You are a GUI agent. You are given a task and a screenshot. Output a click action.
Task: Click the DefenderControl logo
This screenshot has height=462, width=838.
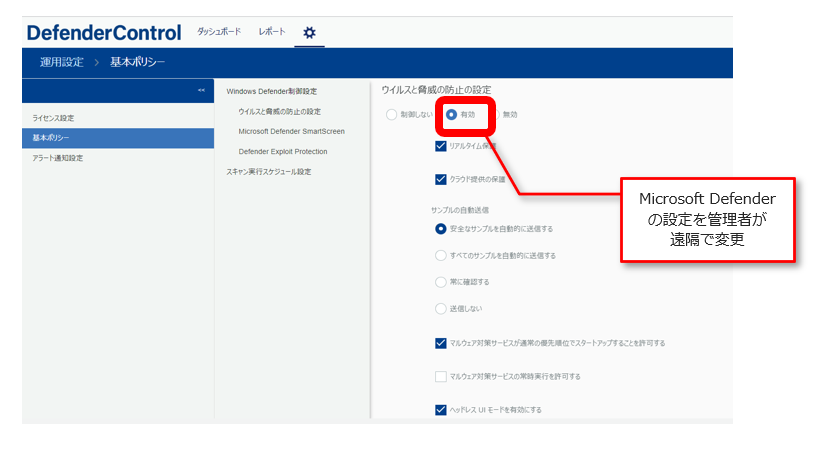coord(104,33)
